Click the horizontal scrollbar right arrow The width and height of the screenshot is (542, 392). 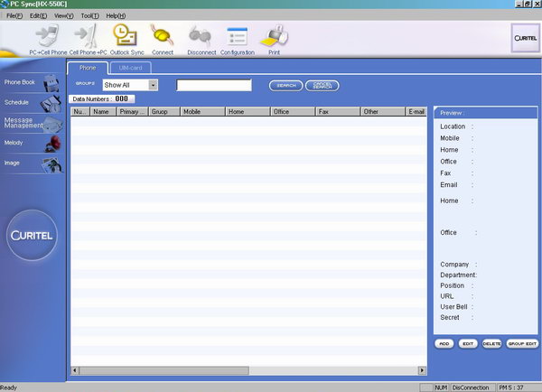(x=422, y=370)
